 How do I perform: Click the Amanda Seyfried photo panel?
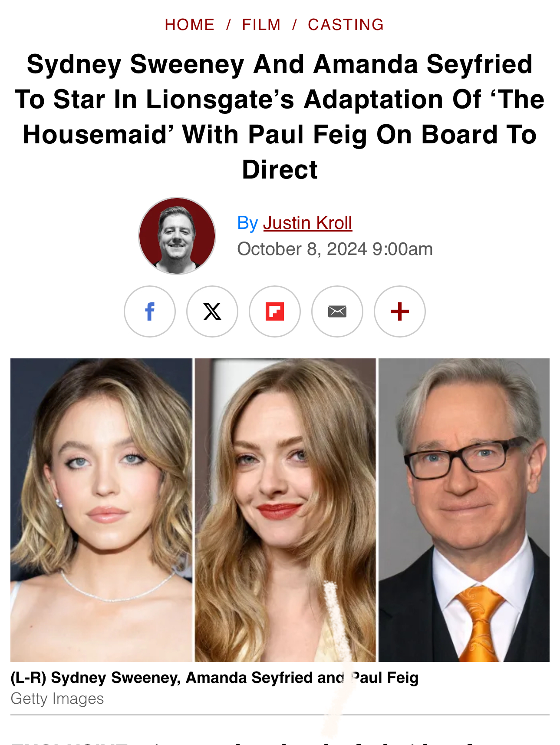click(x=285, y=510)
